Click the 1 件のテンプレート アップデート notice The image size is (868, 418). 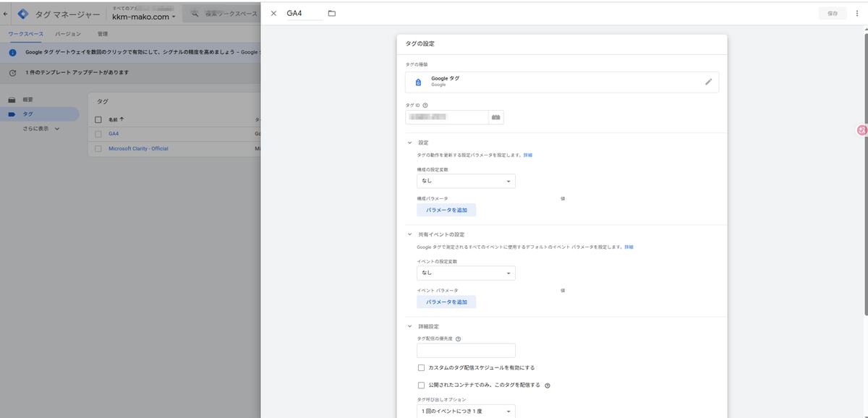(77, 72)
